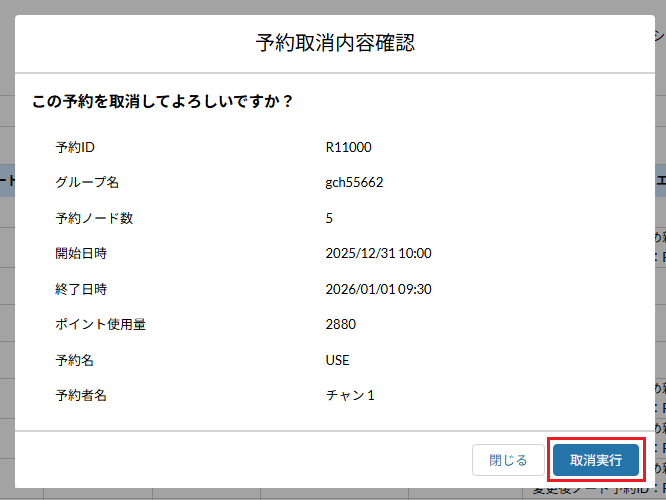Viewport: 666px width, 500px height.
Task: Click the point usage value 2880
Action: pos(341,324)
